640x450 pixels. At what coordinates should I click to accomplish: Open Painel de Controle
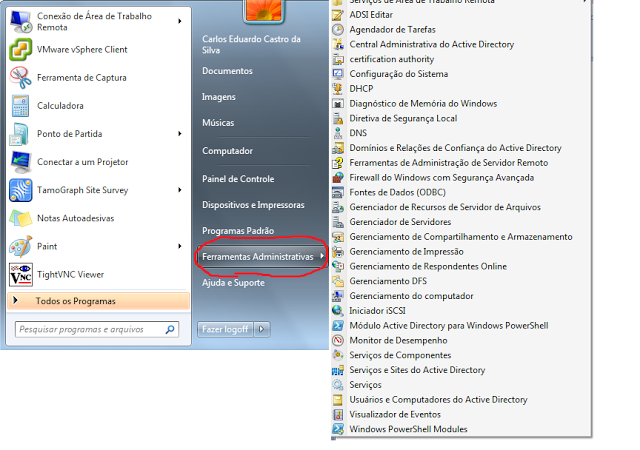(238, 179)
